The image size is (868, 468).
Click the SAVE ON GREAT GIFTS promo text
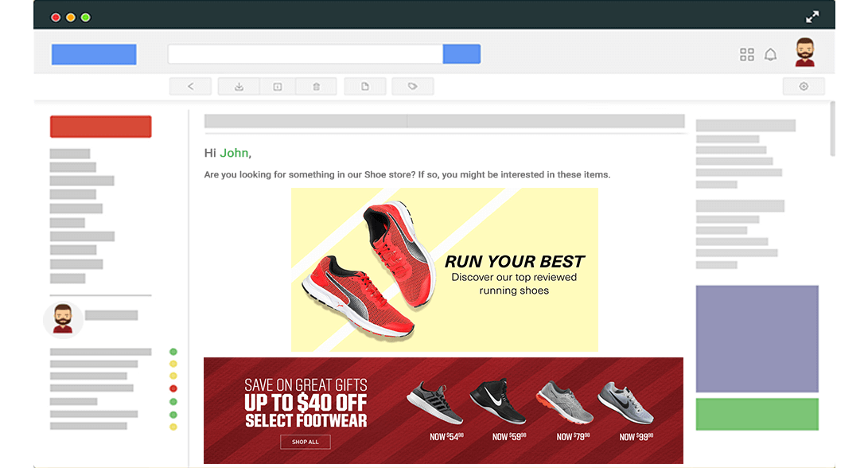(x=306, y=385)
